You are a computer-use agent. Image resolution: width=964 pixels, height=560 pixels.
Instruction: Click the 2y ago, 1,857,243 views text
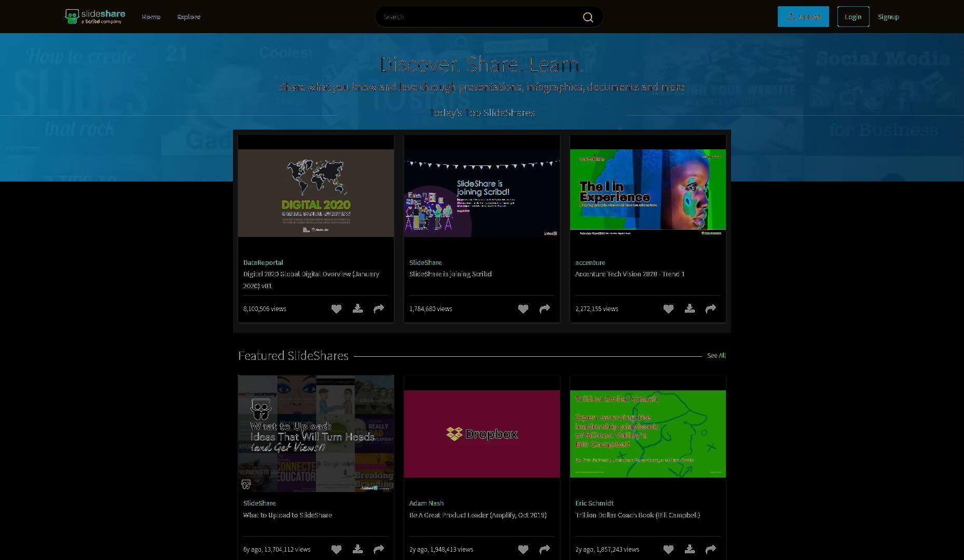tap(607, 549)
